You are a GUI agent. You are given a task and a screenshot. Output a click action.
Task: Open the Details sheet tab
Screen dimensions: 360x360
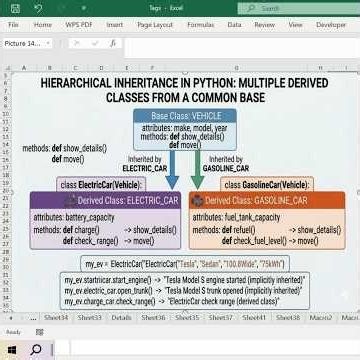coord(121,318)
